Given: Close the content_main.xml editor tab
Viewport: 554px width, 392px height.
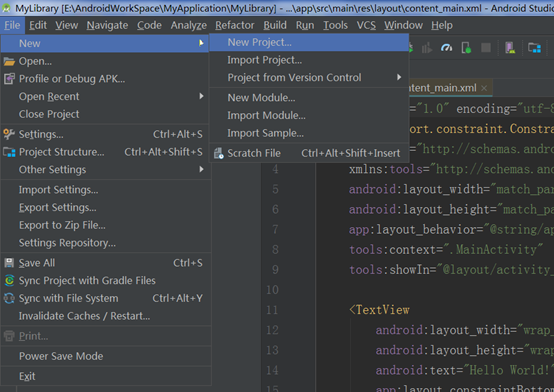Looking at the screenshot, I should point(484,88).
